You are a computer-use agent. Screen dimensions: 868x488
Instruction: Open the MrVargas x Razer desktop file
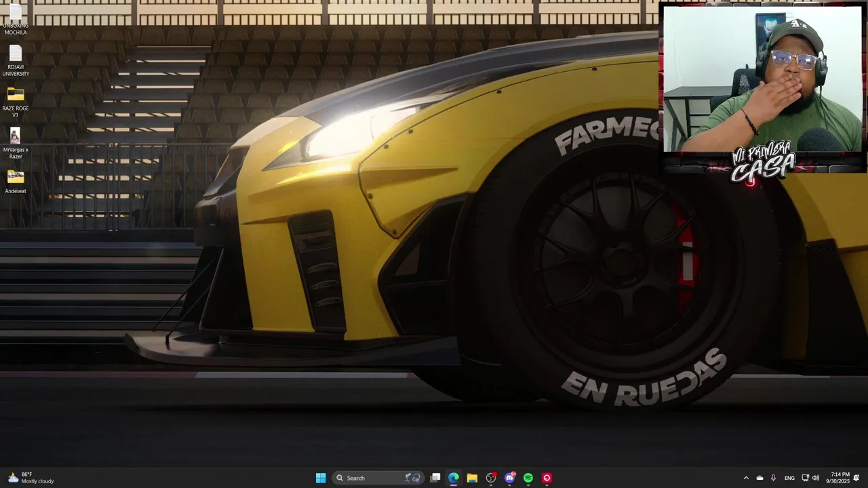pos(16,144)
